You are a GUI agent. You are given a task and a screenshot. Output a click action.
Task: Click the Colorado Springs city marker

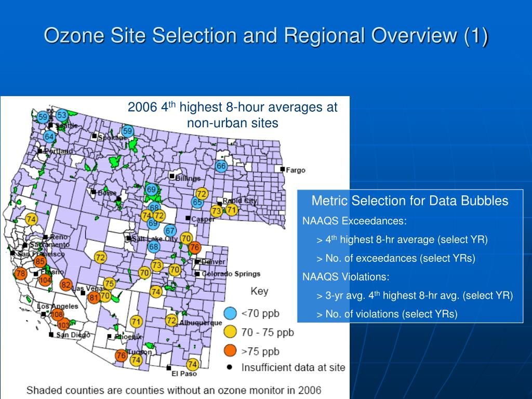197,274
